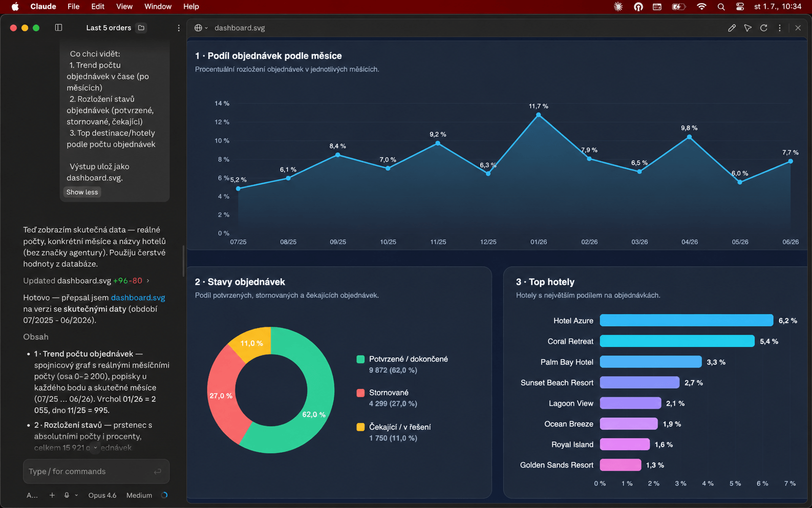
Task: Open the Medium effort selector
Action: point(139,495)
